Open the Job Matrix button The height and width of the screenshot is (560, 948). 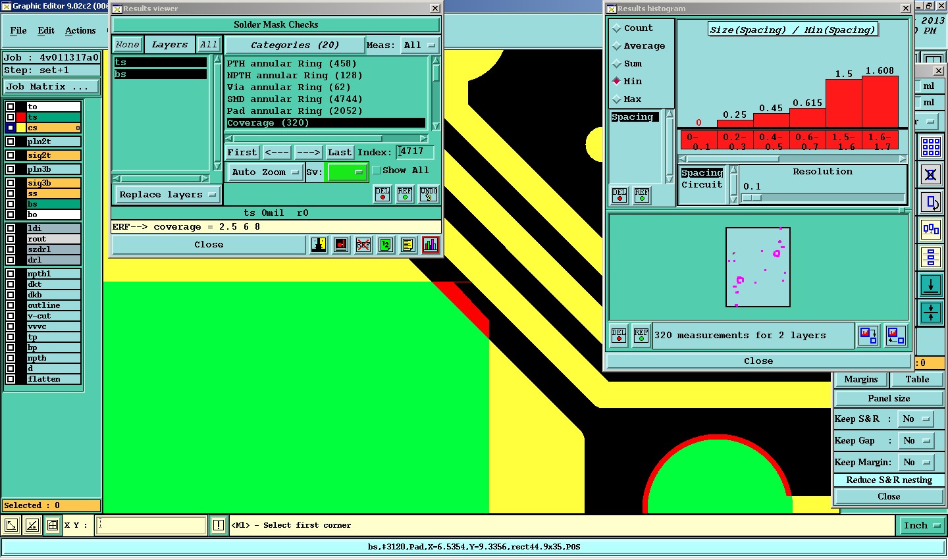click(x=51, y=87)
